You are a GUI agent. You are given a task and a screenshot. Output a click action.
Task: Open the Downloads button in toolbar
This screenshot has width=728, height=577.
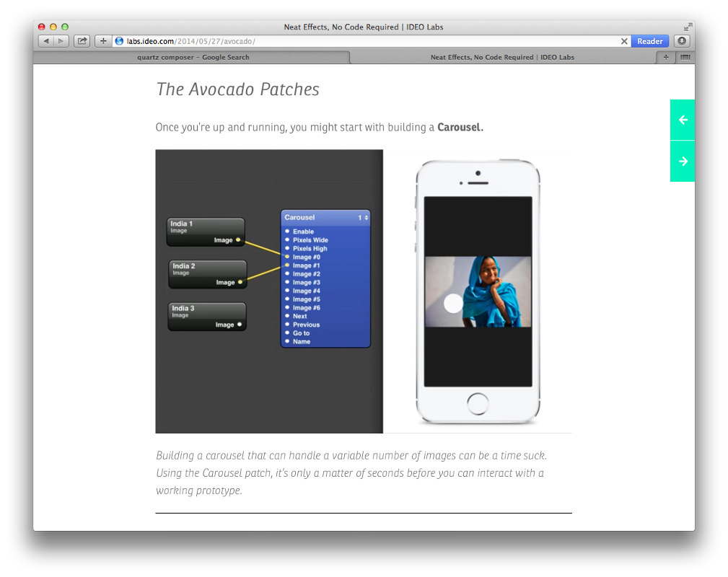[682, 41]
